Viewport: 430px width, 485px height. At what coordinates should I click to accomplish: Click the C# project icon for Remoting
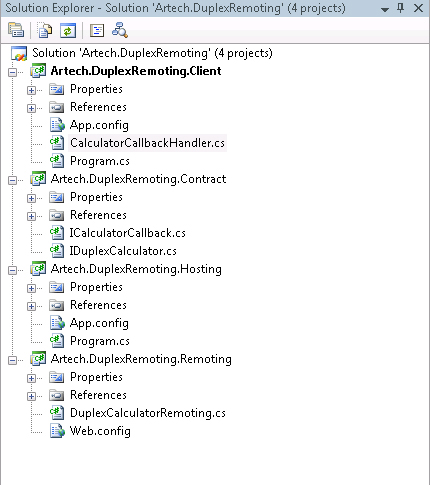[x=38, y=359]
